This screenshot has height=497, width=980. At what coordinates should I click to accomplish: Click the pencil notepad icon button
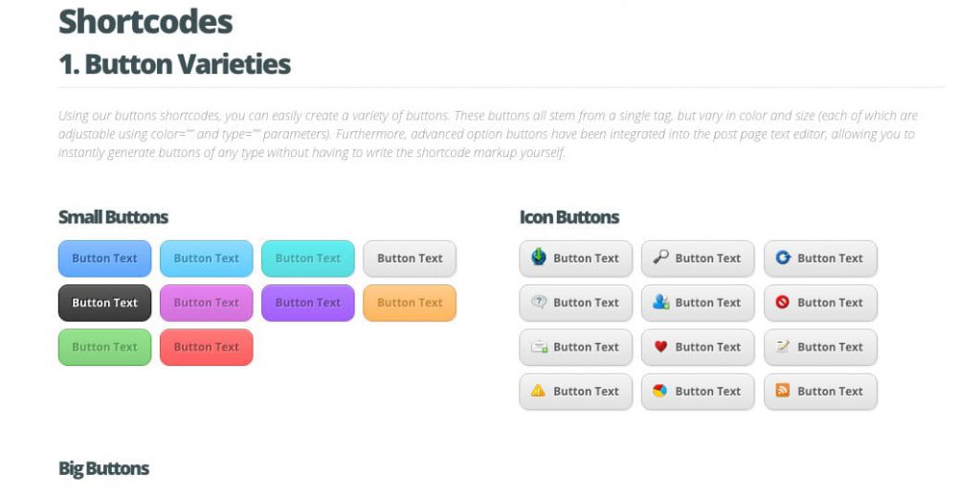[820, 347]
